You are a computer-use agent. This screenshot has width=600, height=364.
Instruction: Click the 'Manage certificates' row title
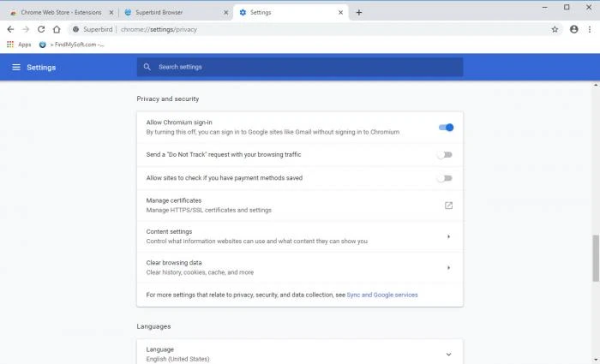[174, 200]
